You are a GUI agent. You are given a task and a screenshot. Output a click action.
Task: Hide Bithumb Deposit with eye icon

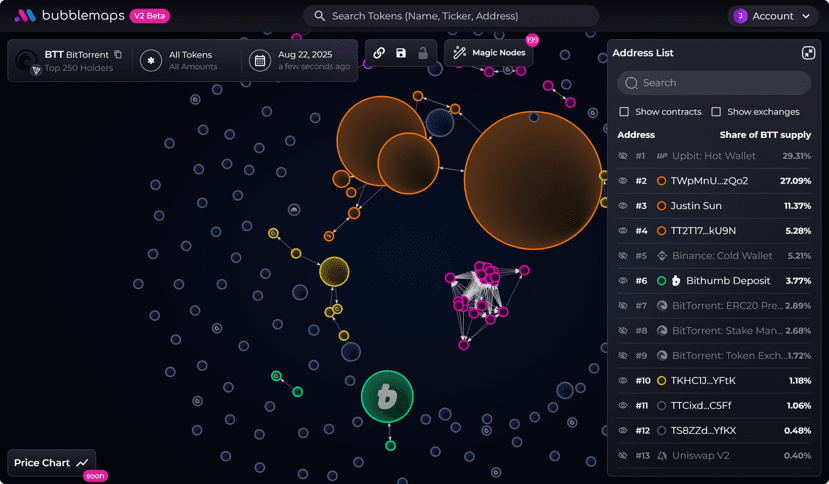click(x=623, y=281)
